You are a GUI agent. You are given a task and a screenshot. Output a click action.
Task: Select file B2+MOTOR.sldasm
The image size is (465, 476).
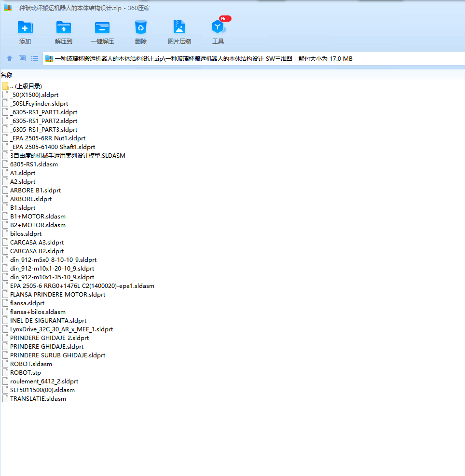[38, 225]
